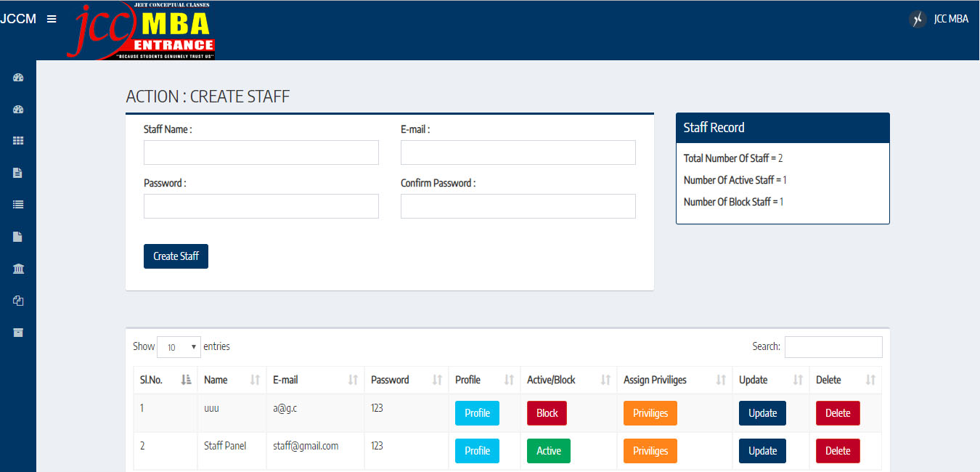The height and width of the screenshot is (472, 980).
Task: Open the lined document icon in sidebar
Action: [18, 173]
